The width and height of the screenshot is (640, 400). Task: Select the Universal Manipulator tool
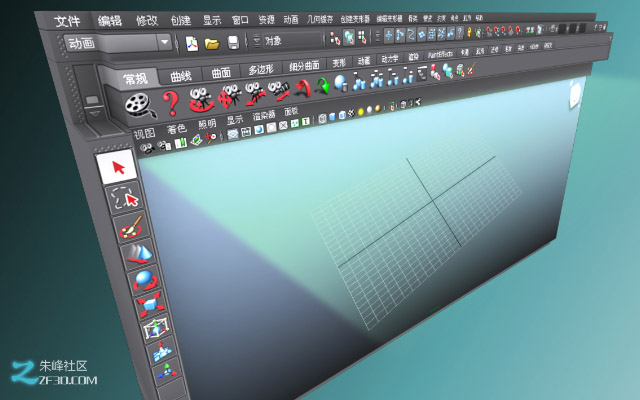[156, 328]
